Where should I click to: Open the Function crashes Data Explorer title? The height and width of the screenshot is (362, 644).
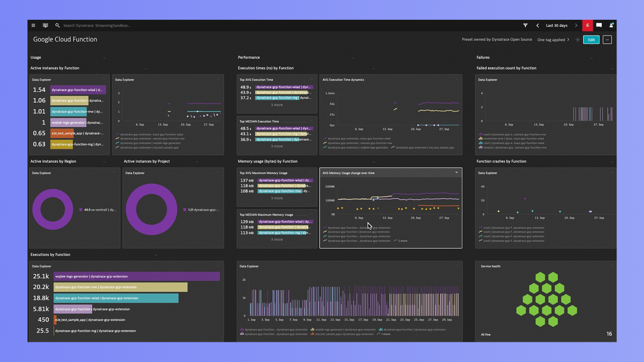487,173
